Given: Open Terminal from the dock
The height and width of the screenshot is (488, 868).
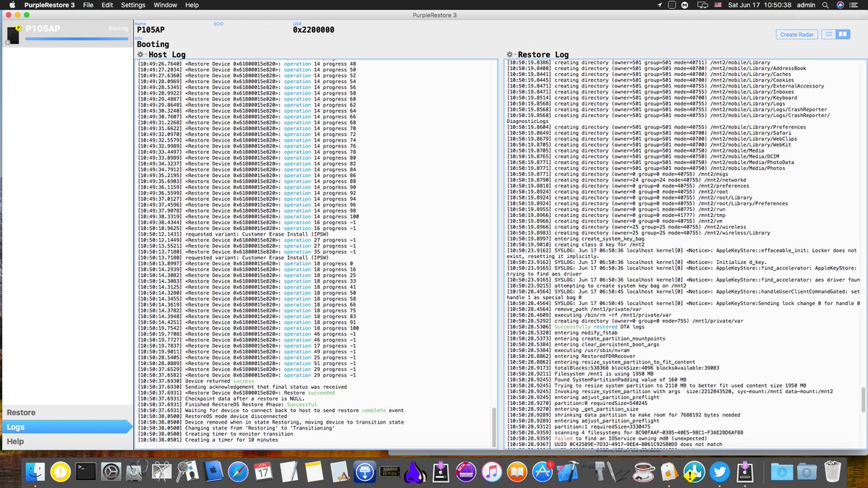Looking at the screenshot, I should point(86,471).
